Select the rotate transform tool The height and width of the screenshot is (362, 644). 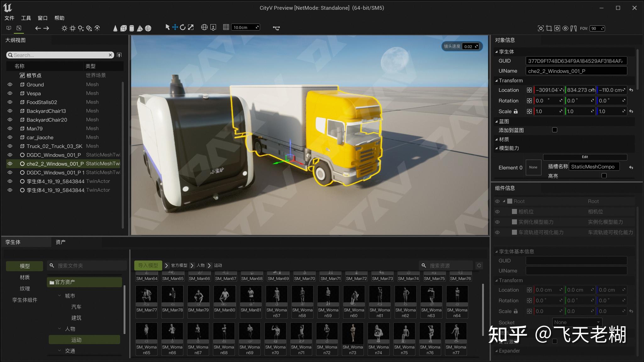(183, 27)
